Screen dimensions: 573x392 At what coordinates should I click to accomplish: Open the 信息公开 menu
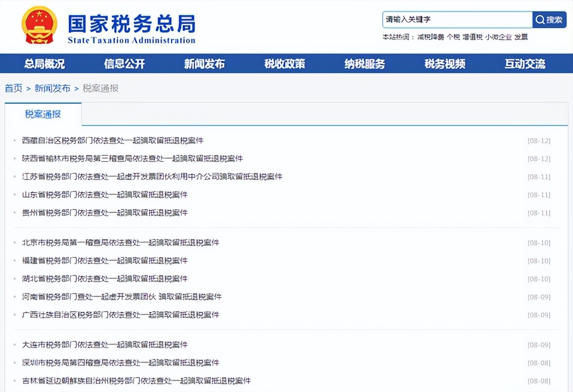(x=124, y=64)
